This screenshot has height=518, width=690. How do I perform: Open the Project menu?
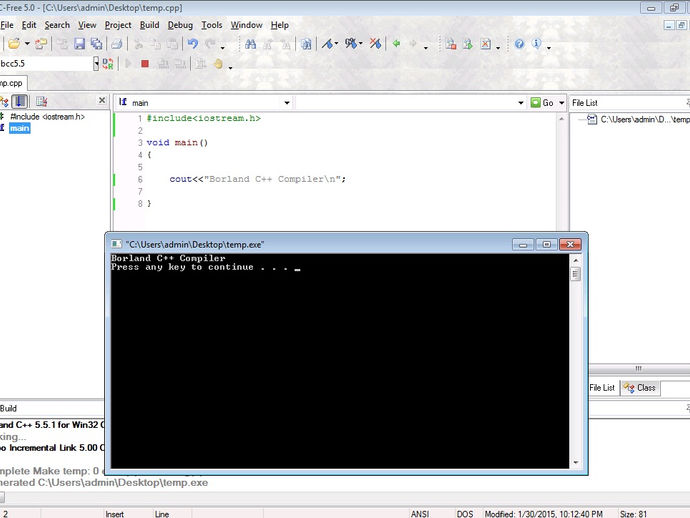click(118, 25)
